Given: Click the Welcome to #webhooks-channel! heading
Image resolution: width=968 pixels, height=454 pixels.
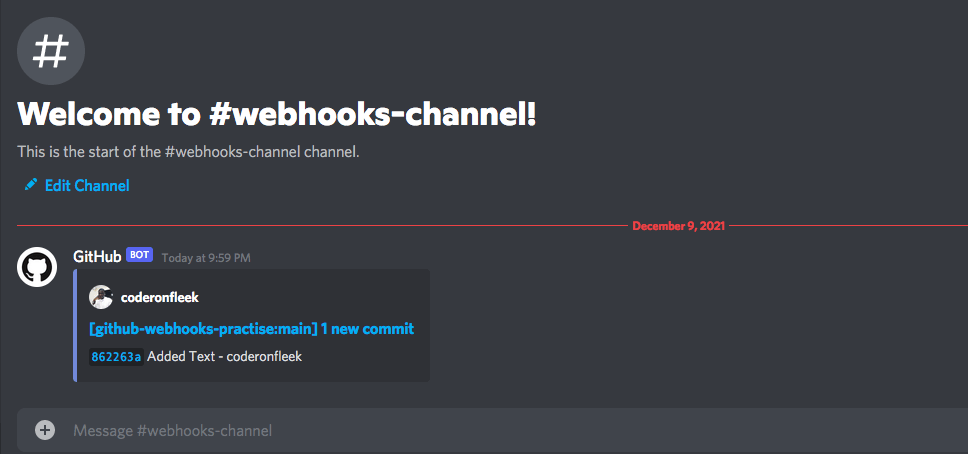Looking at the screenshot, I should tap(277, 114).
